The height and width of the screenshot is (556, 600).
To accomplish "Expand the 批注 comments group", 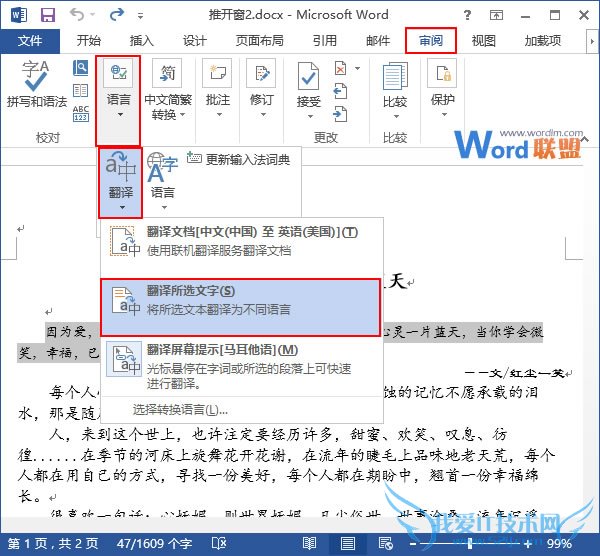I will [x=217, y=90].
